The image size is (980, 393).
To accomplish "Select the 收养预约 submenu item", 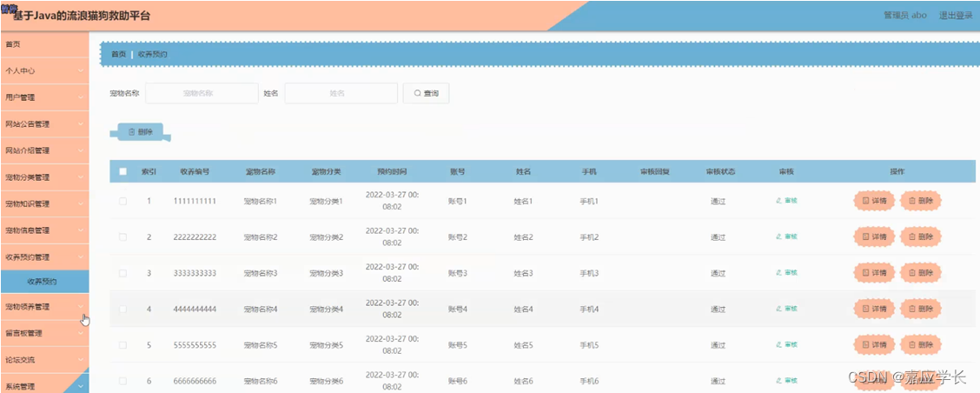I will [x=44, y=282].
